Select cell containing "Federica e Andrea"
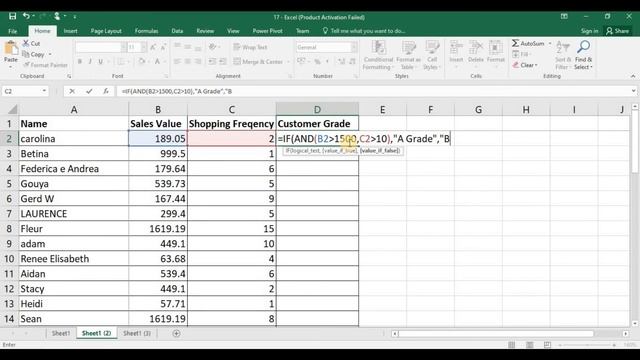This screenshot has width=640, height=360. click(74, 169)
